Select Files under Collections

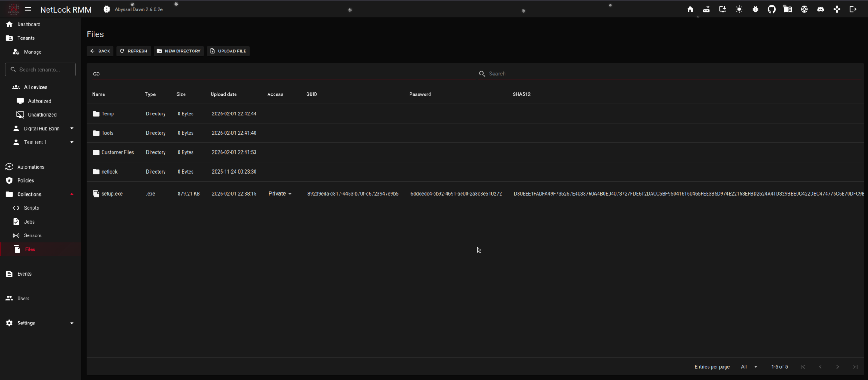[x=41, y=249]
